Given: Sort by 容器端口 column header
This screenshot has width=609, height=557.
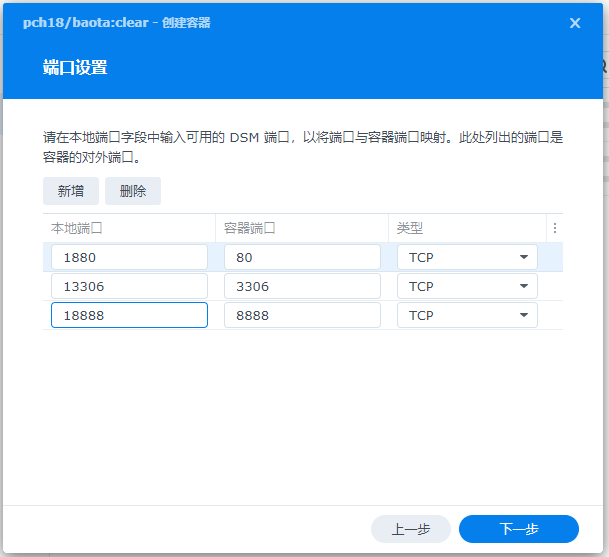Looking at the screenshot, I should (x=302, y=228).
